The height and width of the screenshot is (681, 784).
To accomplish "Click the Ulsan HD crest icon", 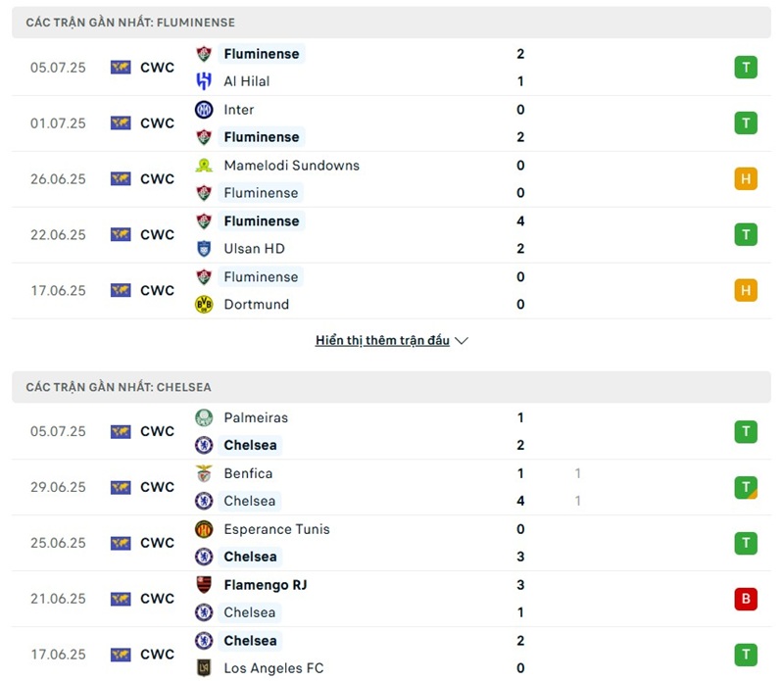I will (x=204, y=249).
